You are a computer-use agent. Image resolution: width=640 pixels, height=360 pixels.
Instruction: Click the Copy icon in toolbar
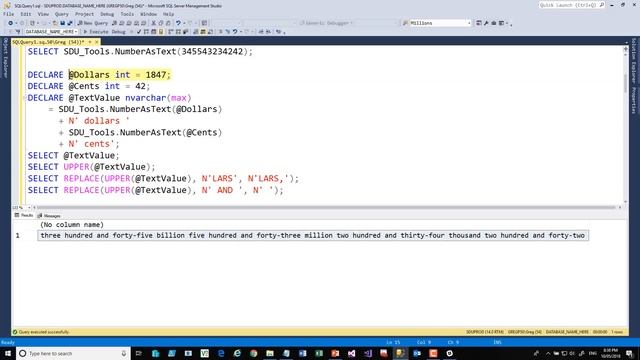coord(161,23)
